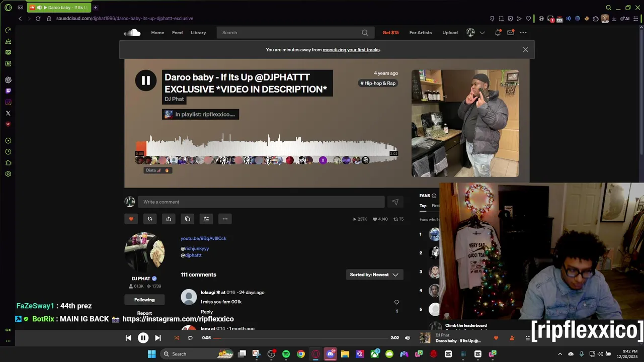Select the Daroo baby browser tab
This screenshot has width=644, height=362.
58,8
